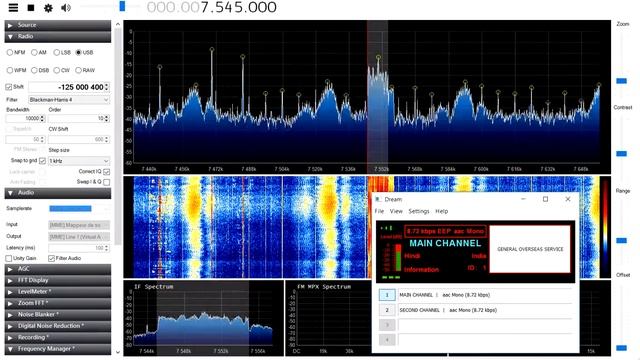The width and height of the screenshot is (640, 360).
Task: Toggle Snap to grid checkbox
Action: click(42, 161)
